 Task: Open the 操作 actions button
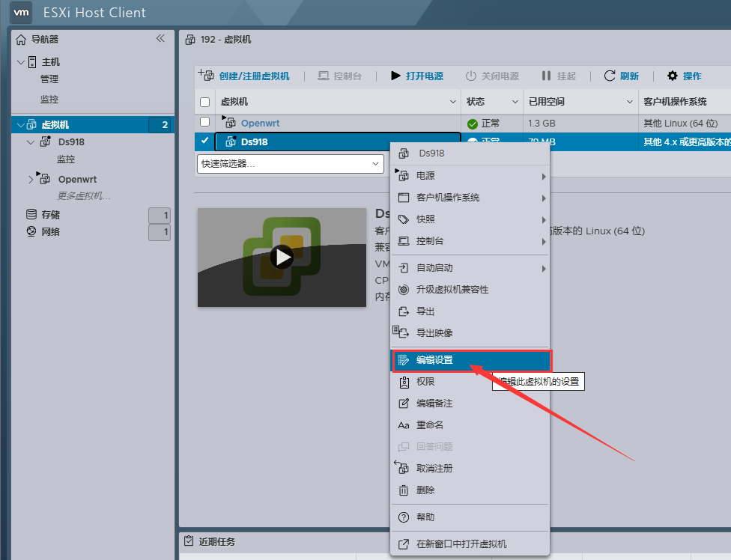click(685, 76)
